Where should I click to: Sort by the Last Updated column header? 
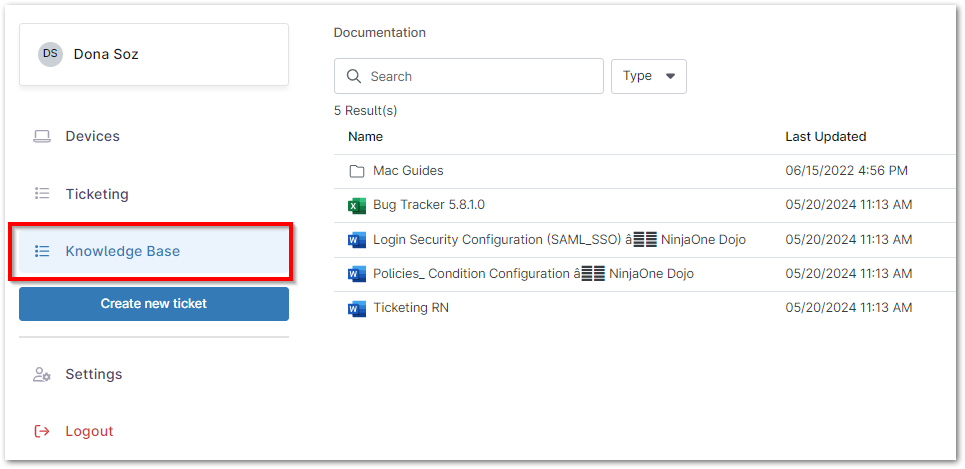[825, 137]
